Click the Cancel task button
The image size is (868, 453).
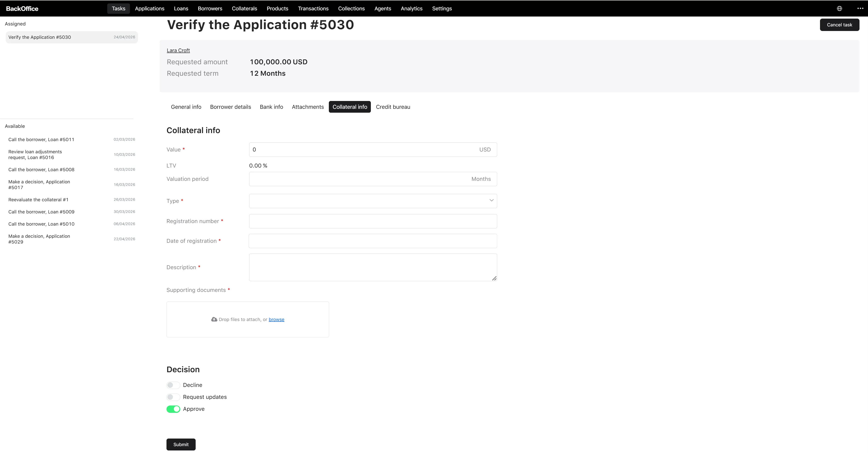[839, 25]
